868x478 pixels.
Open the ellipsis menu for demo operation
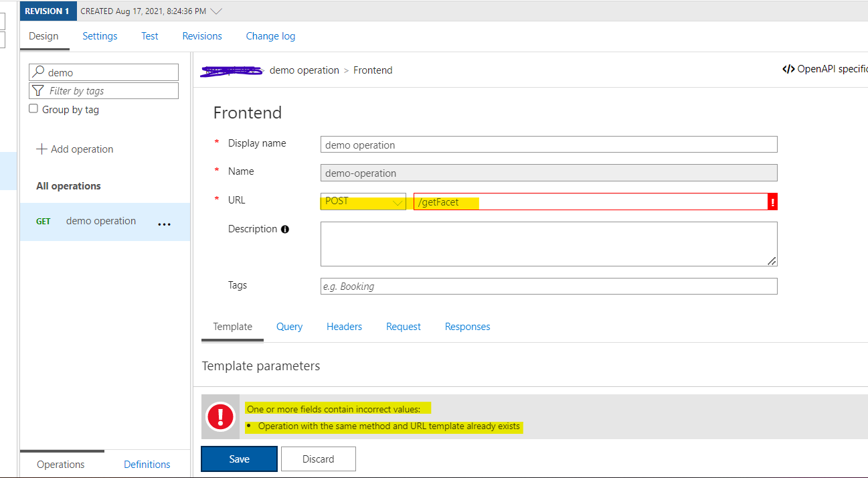(164, 223)
